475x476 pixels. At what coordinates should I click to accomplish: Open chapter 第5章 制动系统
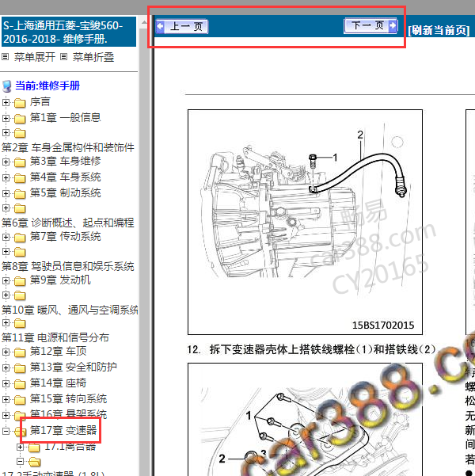tap(65, 192)
